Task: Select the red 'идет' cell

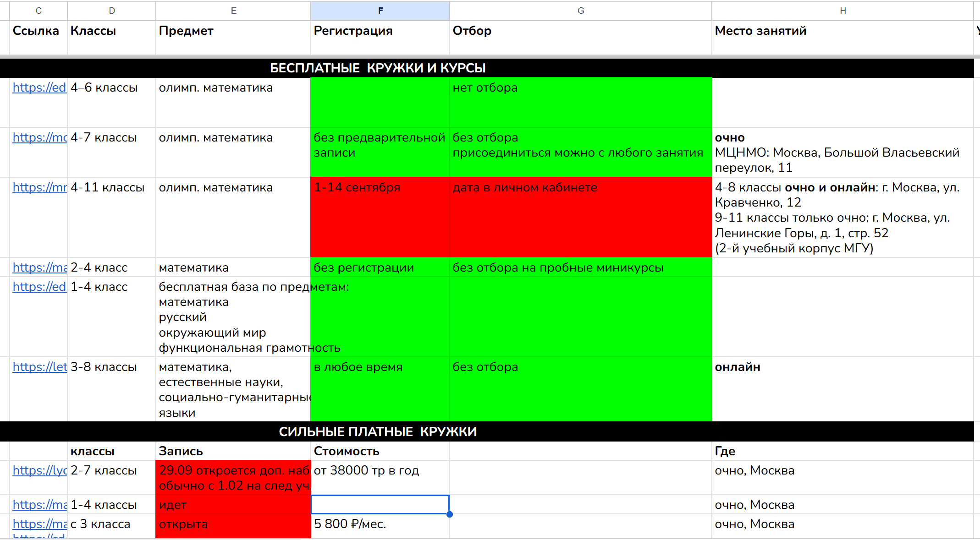Action: (233, 504)
